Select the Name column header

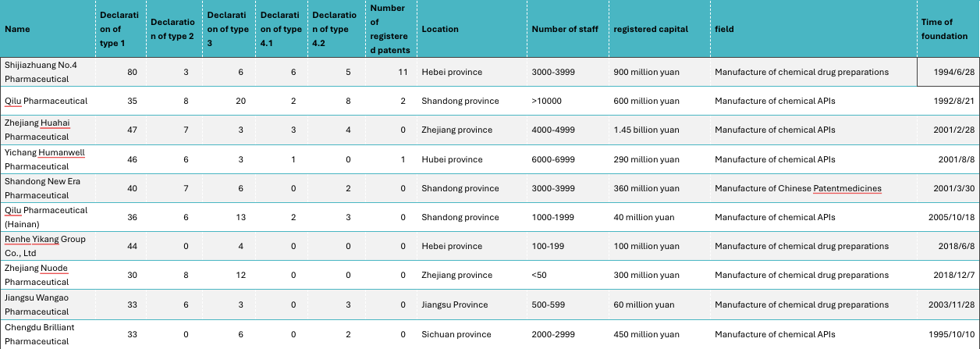48,29
